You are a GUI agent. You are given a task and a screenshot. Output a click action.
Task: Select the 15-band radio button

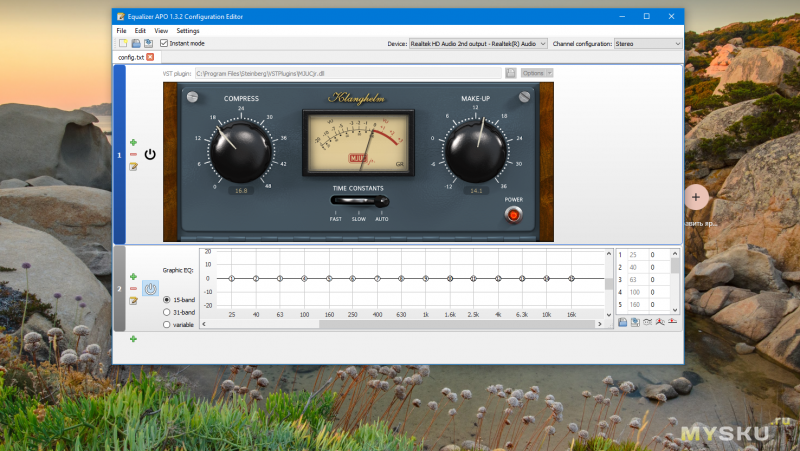pos(166,299)
